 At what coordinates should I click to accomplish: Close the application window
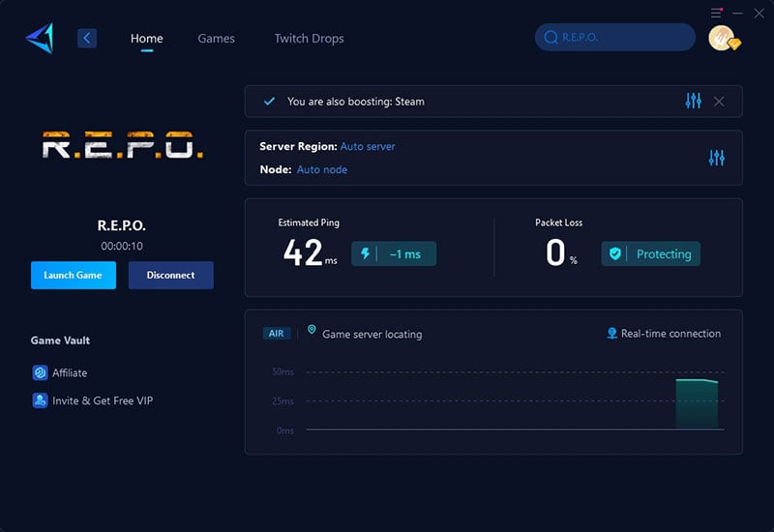[x=759, y=14]
